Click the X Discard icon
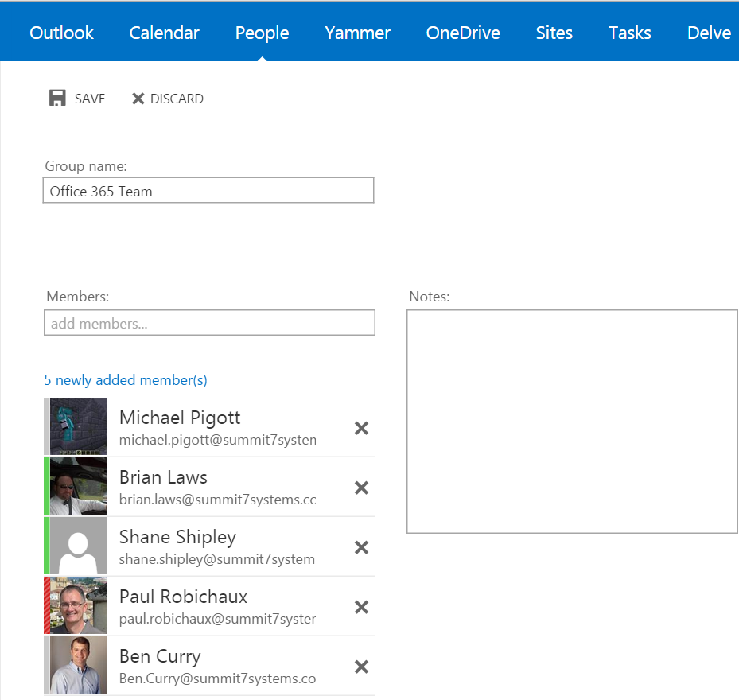 coord(138,99)
